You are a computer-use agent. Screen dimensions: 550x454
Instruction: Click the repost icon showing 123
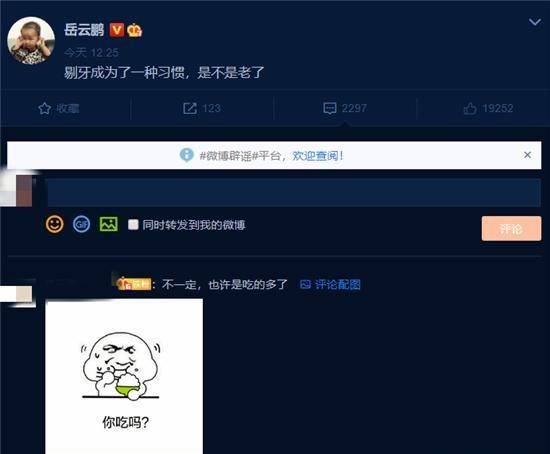tap(190, 108)
